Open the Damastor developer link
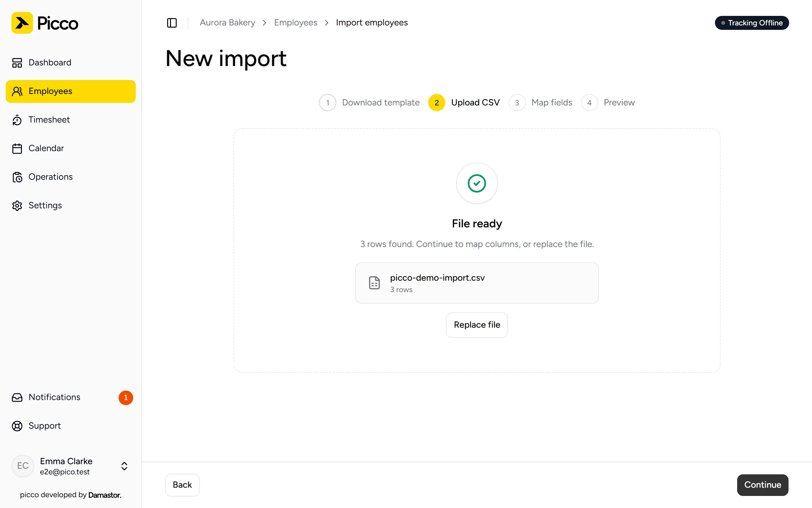This screenshot has width=812, height=508. point(105,495)
